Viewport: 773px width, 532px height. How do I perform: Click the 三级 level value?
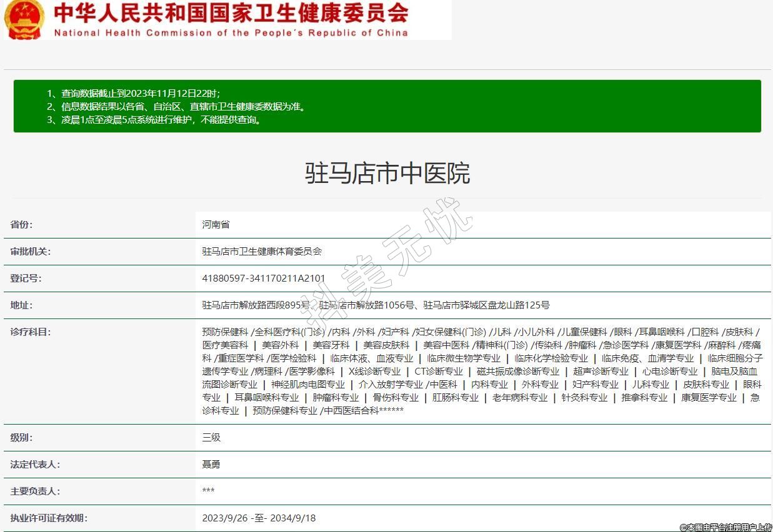pos(211,438)
